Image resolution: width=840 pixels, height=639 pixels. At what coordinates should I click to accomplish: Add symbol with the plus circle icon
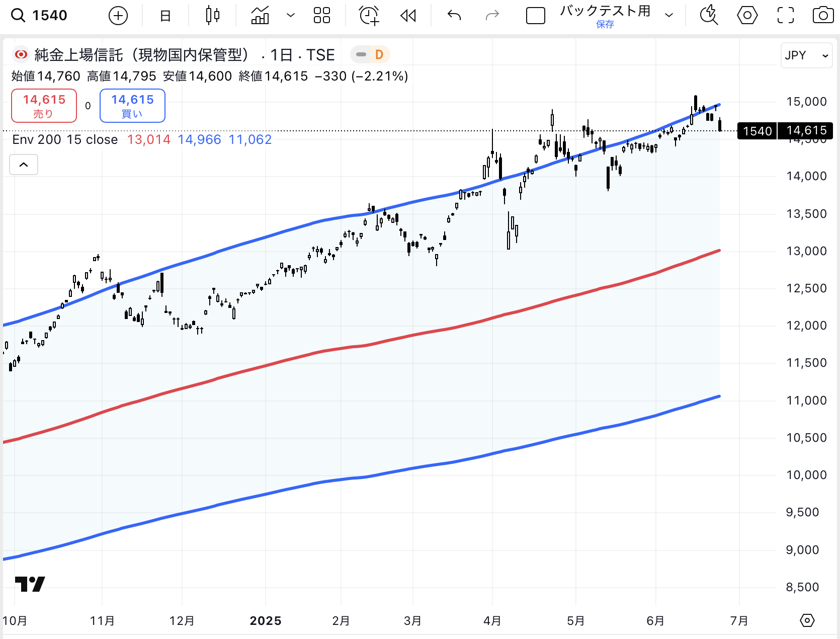[x=118, y=16]
